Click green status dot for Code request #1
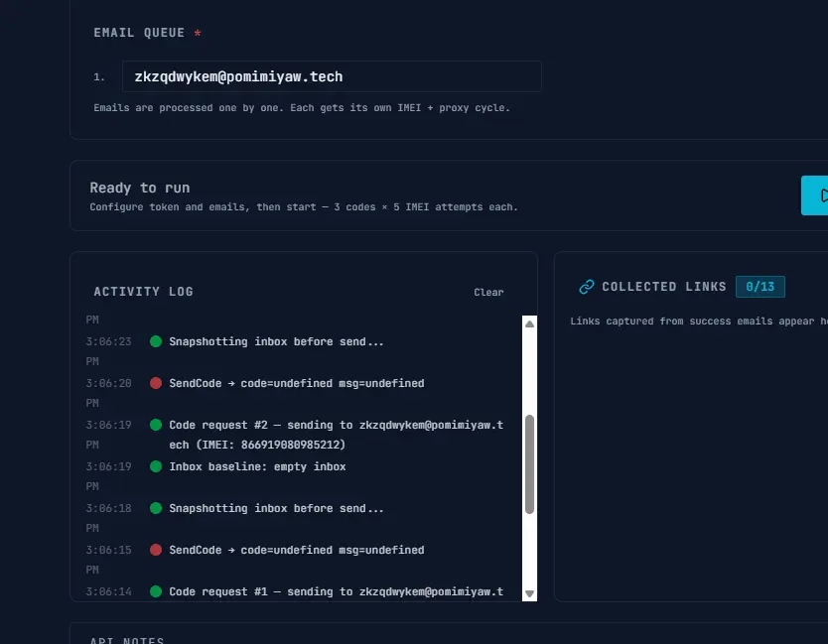Image resolution: width=828 pixels, height=644 pixels. pyautogui.click(x=156, y=591)
